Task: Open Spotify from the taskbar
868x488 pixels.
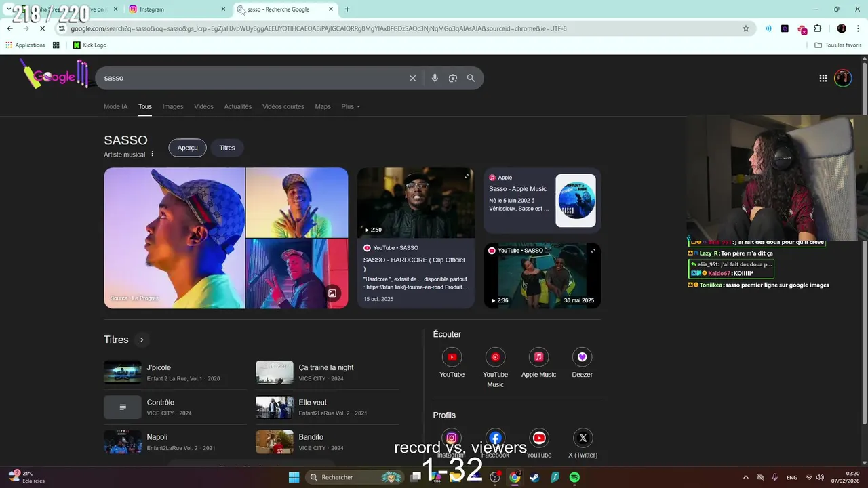Action: 574,477
